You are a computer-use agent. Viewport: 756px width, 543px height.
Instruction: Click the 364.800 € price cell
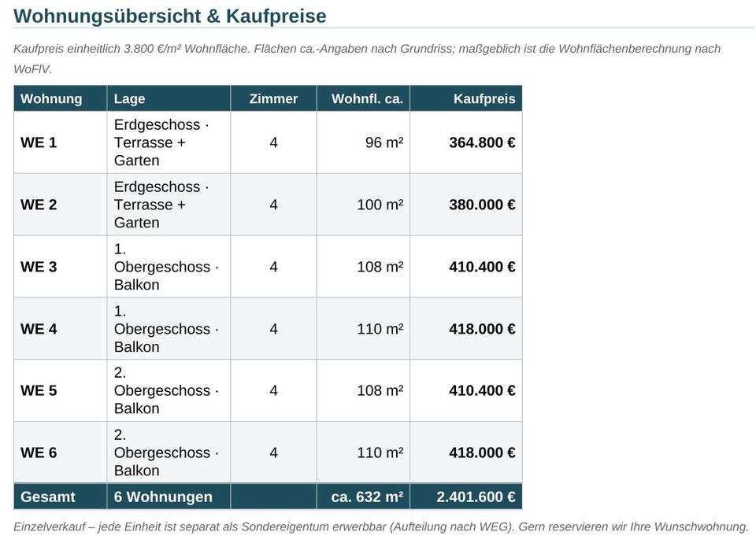pos(466,142)
